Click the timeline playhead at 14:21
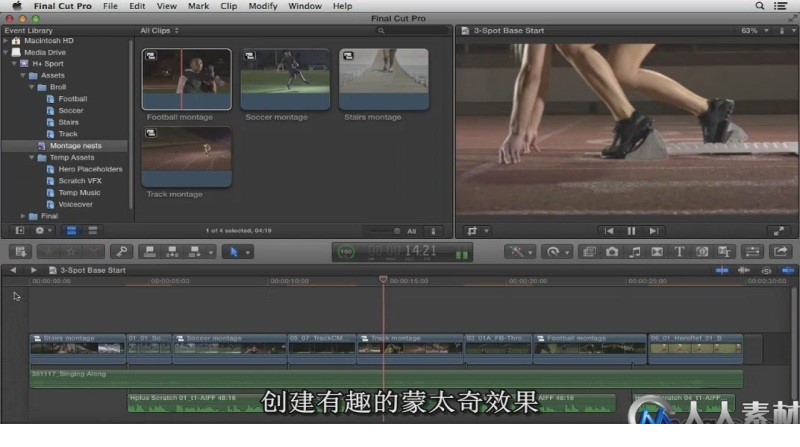 (x=383, y=279)
